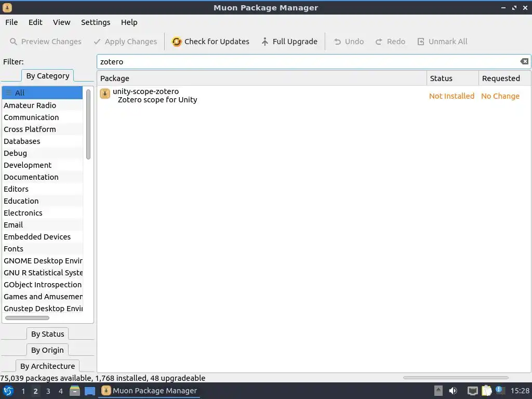Screen dimensions: 532x399
Task: Click the Undo arrow icon
Action: 337,42
